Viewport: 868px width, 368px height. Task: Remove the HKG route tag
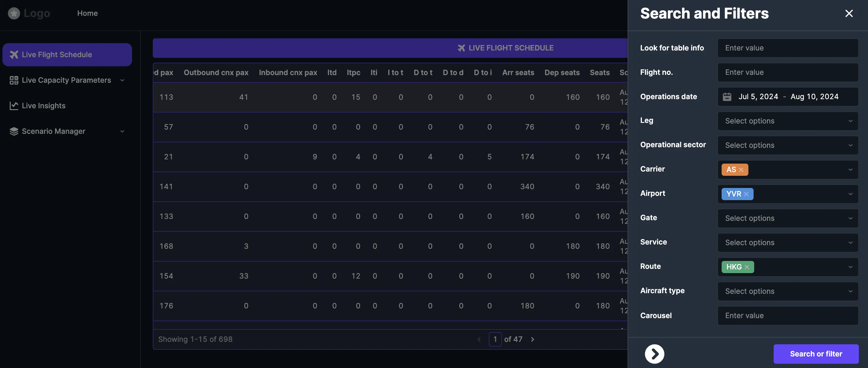click(747, 267)
